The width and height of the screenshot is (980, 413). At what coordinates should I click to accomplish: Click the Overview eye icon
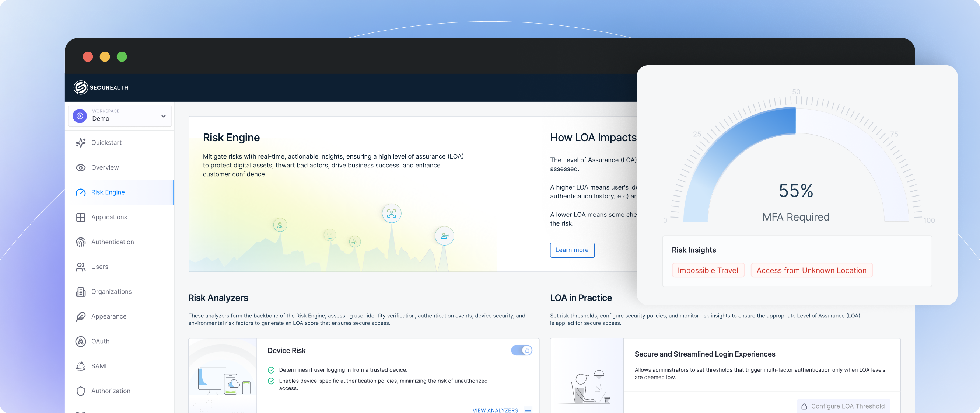81,167
